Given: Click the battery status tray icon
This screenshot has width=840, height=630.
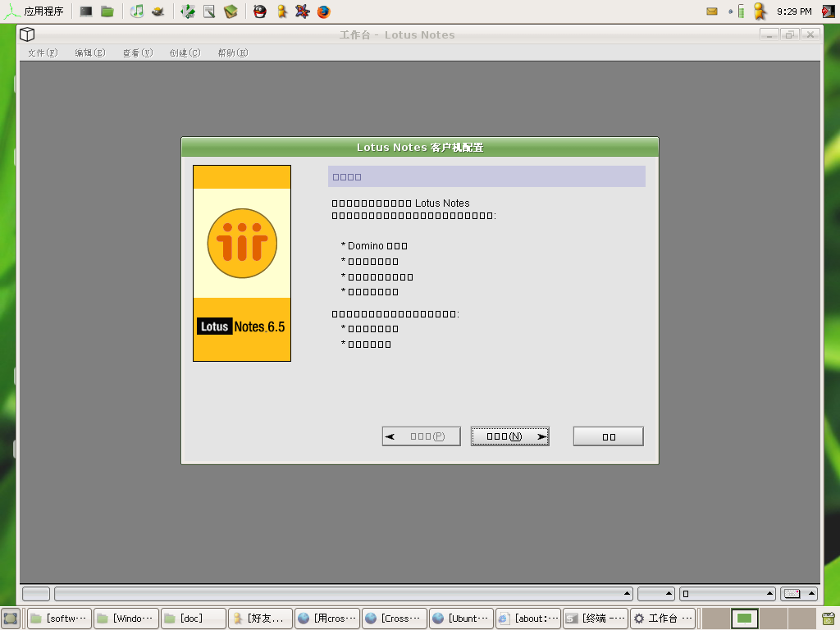Looking at the screenshot, I should [x=741, y=11].
